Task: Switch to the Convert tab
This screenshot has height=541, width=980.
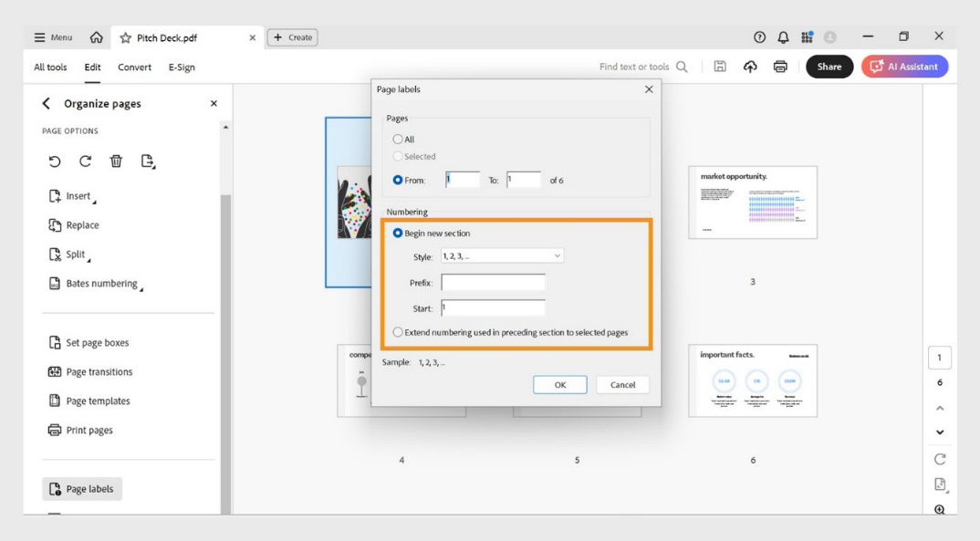Action: (134, 67)
